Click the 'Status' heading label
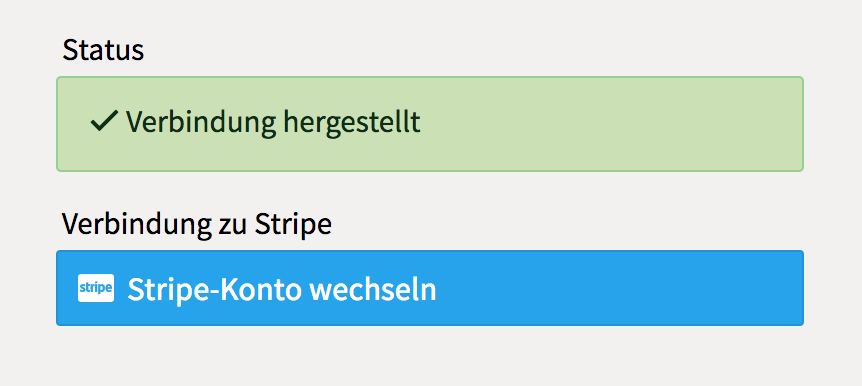This screenshot has width=862, height=386. (x=103, y=50)
